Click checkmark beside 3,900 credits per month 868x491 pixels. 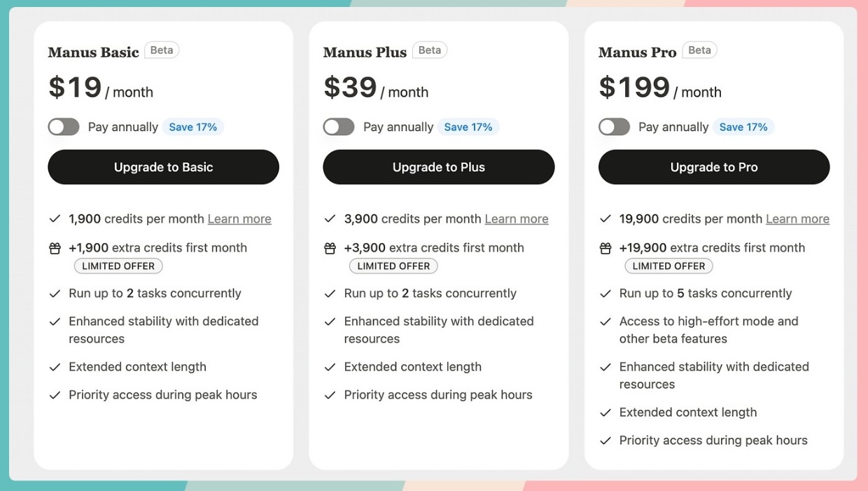pyautogui.click(x=330, y=219)
